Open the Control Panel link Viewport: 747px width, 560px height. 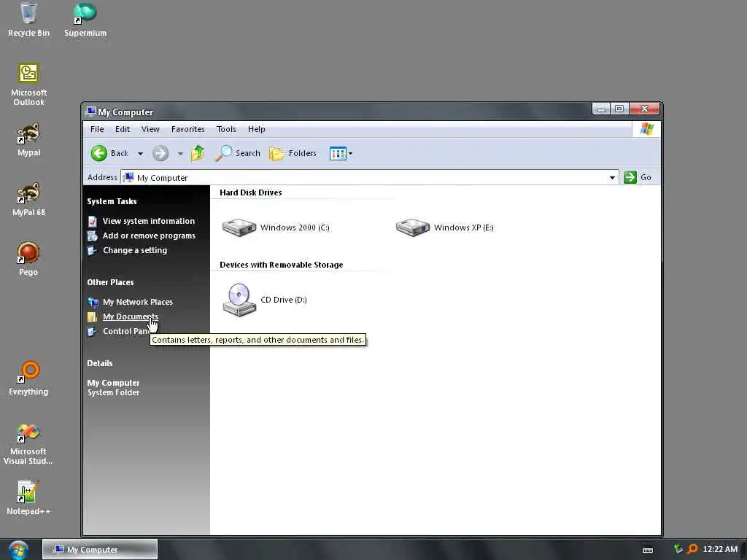[126, 331]
